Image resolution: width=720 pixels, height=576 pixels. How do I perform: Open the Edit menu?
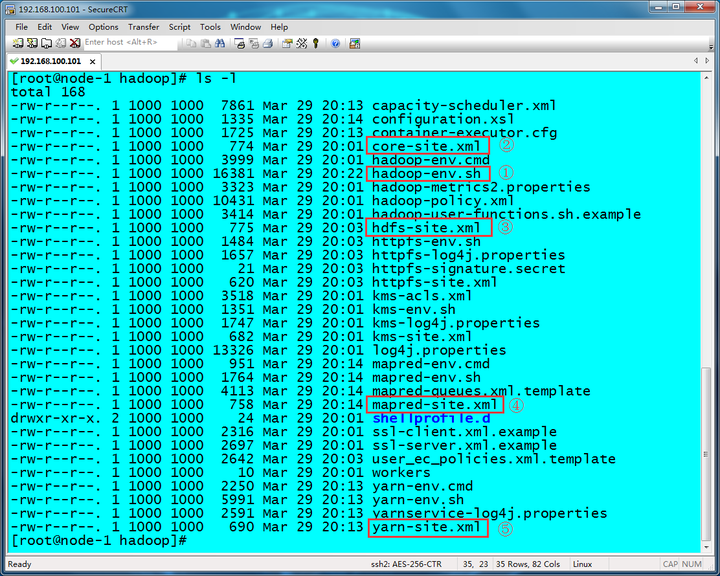click(45, 27)
